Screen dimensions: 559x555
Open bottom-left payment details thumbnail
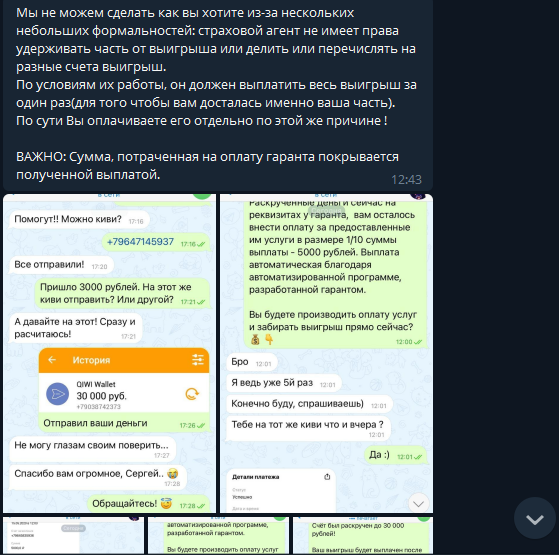[73, 535]
